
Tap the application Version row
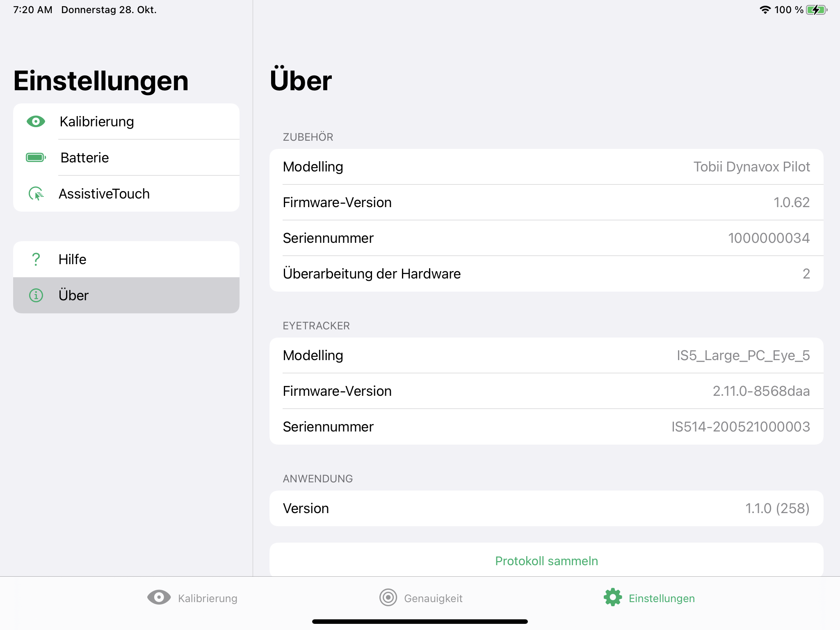pos(546,509)
